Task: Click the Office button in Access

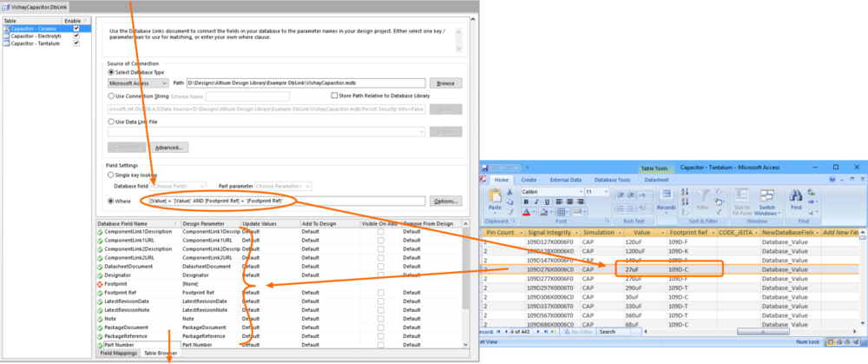Action: coord(483,179)
